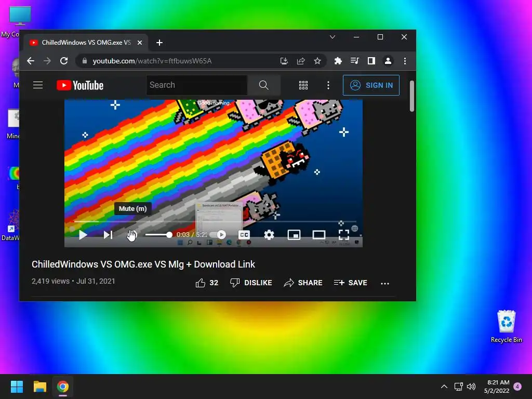Bookmark this page with the star

(317, 61)
